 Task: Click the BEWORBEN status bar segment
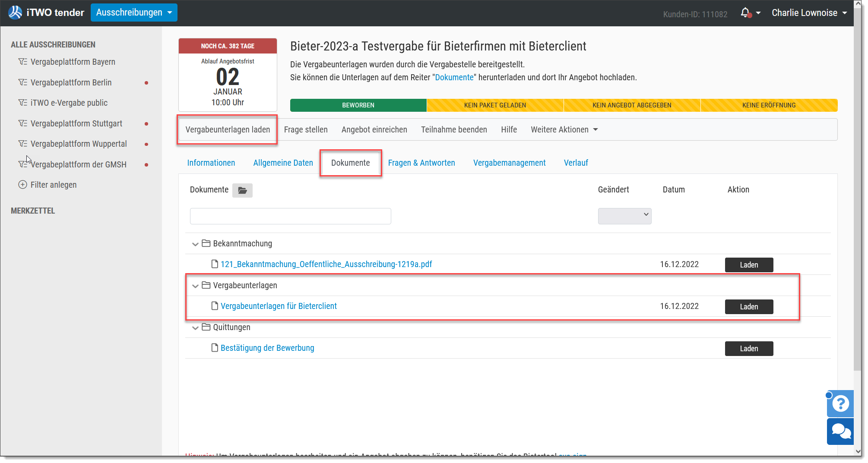point(358,105)
